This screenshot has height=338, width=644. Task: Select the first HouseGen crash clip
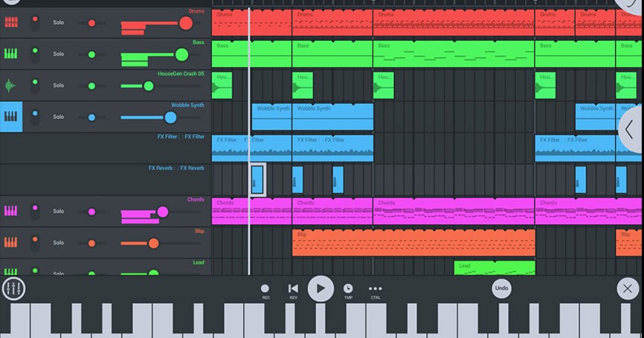pyautogui.click(x=222, y=85)
